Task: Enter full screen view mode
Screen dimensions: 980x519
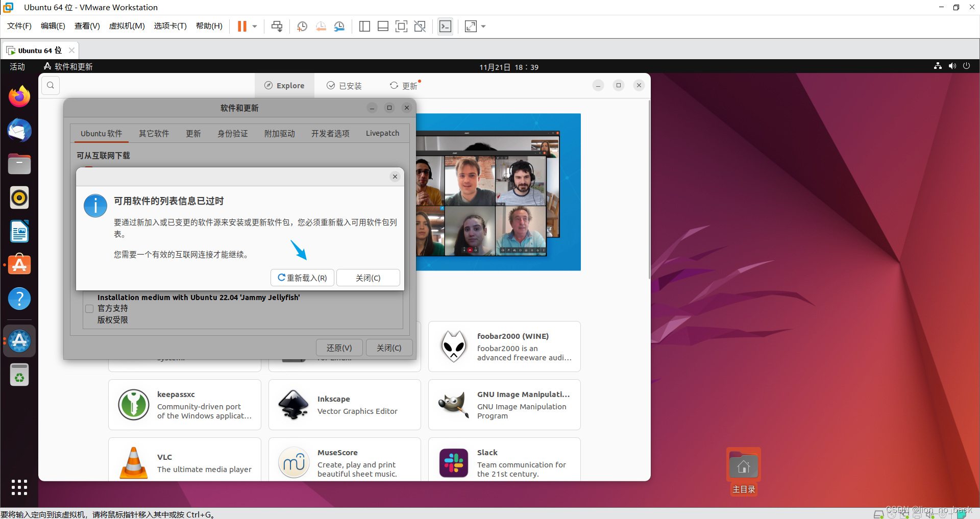Action: point(401,26)
